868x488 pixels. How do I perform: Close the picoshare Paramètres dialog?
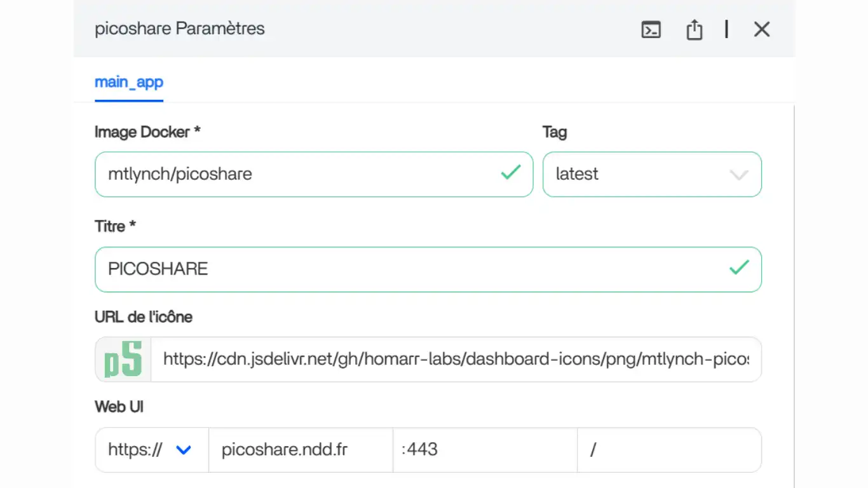point(761,29)
